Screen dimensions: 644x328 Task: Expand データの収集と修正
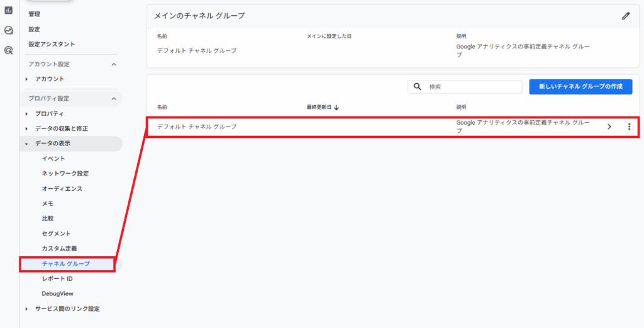(x=26, y=128)
